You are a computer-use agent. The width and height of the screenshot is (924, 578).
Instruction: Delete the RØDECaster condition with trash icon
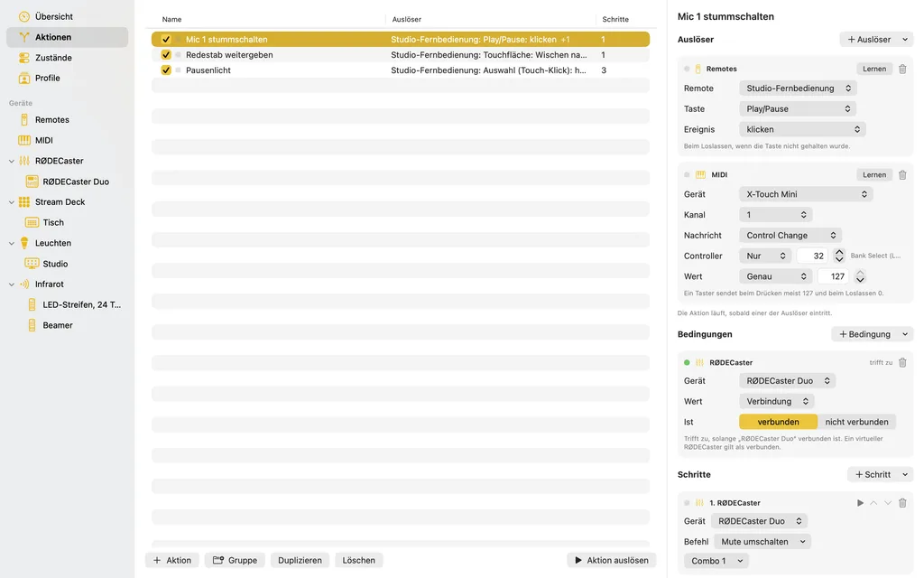click(902, 363)
